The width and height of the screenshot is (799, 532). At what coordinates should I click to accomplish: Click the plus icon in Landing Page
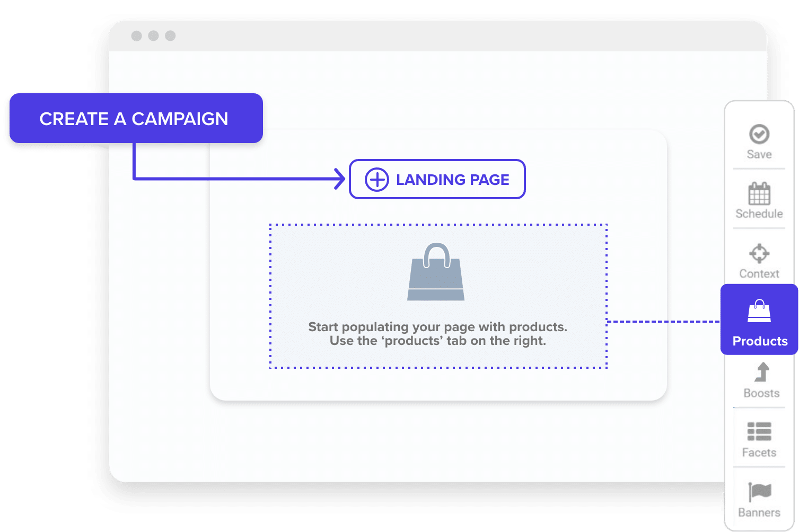(x=377, y=180)
